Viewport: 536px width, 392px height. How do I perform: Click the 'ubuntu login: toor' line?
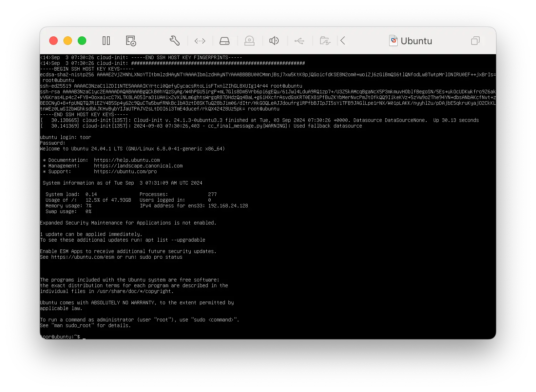(66, 137)
